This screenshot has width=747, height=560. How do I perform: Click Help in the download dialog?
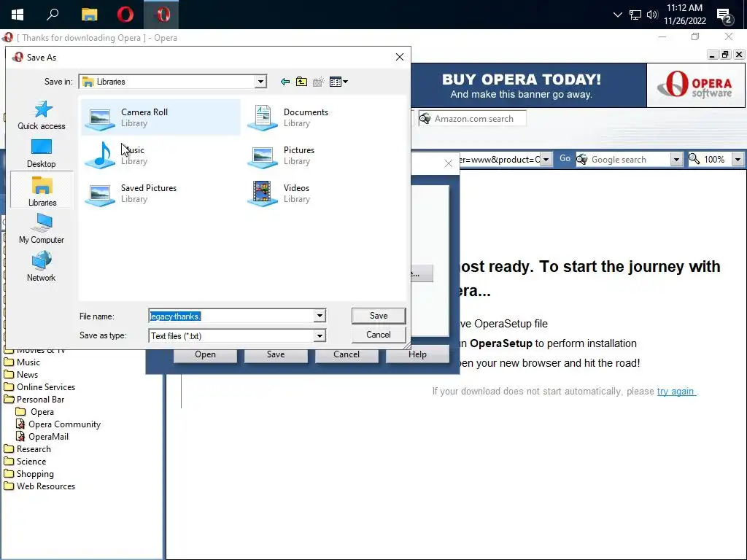(x=417, y=355)
